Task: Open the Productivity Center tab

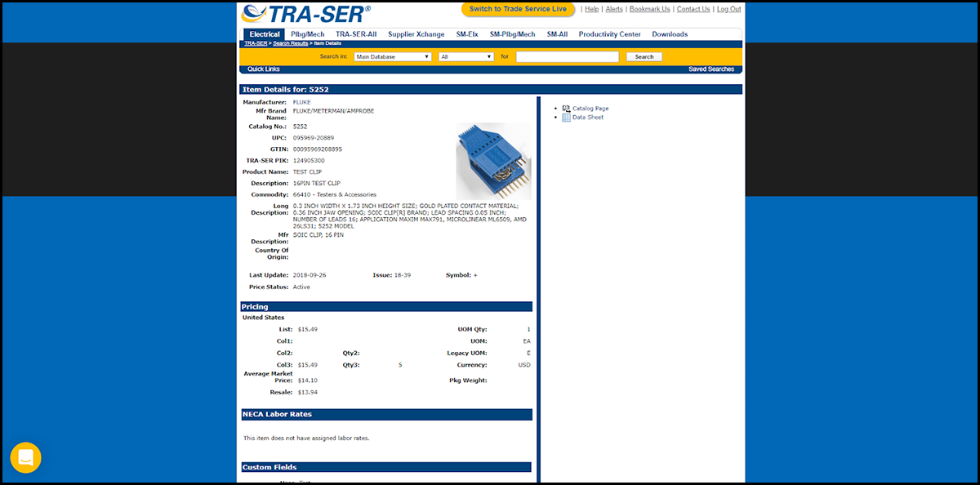Action: click(x=610, y=34)
